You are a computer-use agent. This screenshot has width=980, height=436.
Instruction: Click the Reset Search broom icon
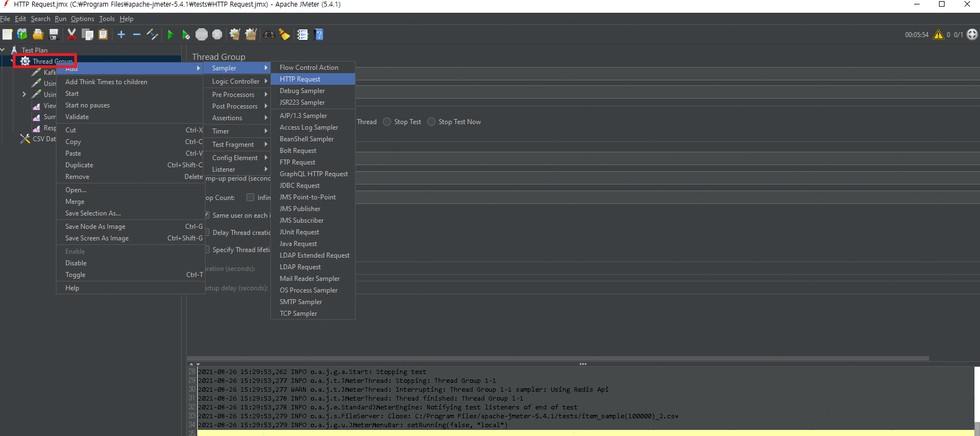(285, 34)
